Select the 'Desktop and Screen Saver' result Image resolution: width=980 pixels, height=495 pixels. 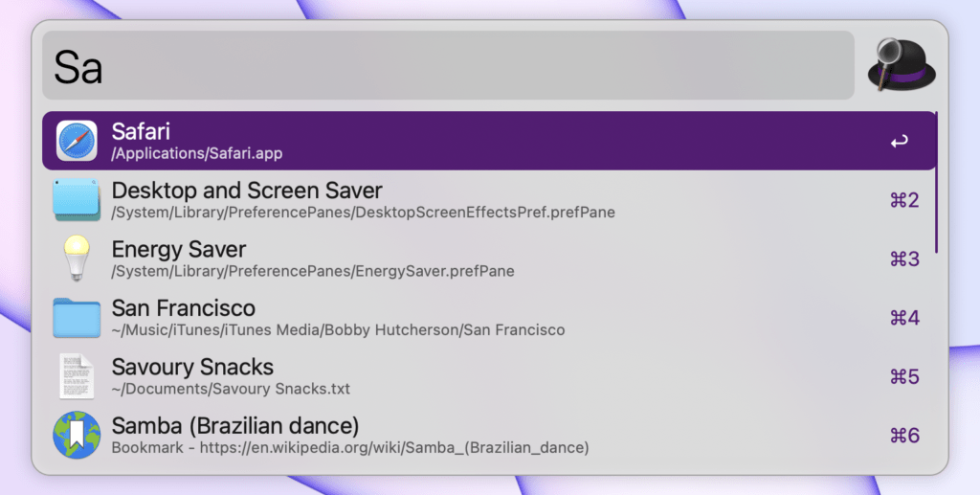tap(247, 190)
